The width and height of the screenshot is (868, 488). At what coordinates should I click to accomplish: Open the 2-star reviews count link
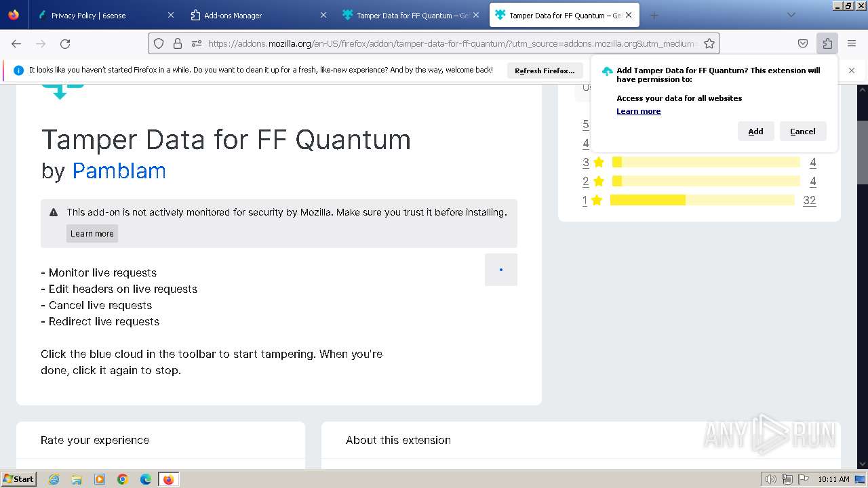[812, 181]
